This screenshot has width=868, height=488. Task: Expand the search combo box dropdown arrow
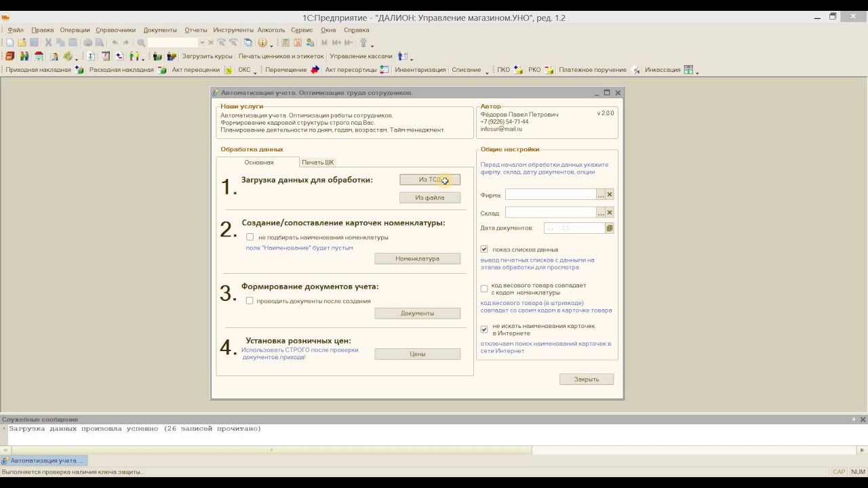[x=201, y=43]
